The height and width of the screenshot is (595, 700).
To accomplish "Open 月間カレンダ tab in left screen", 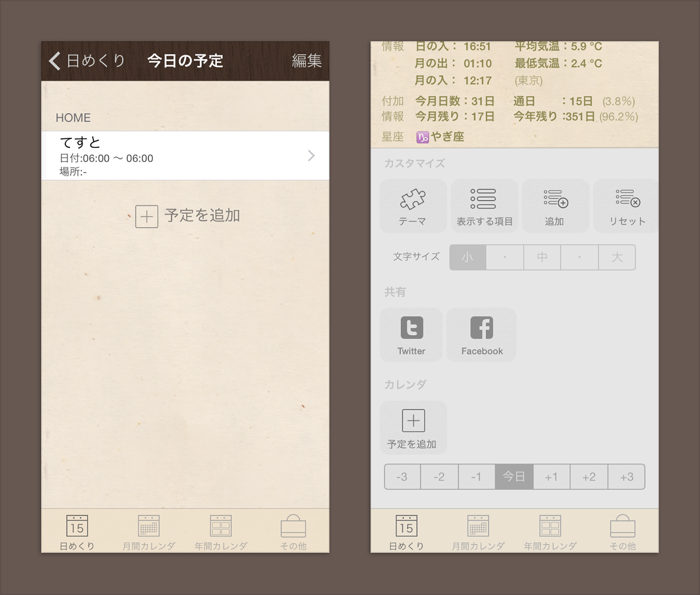I will tap(149, 532).
